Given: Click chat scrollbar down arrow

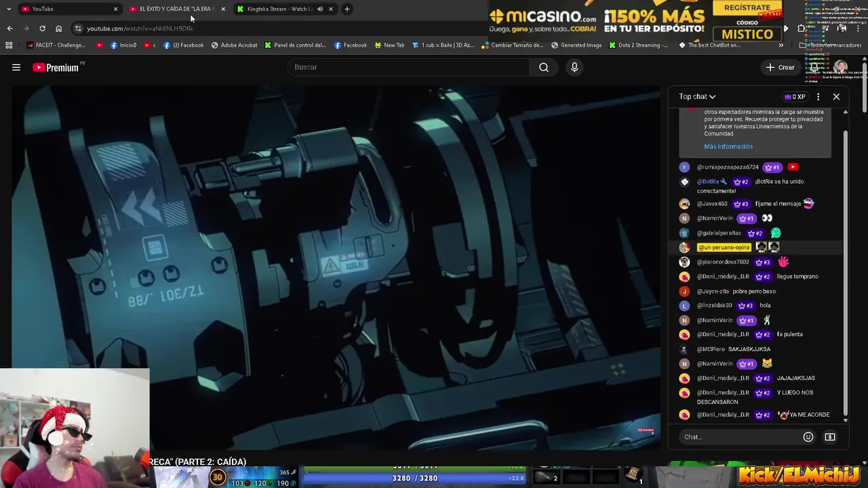Looking at the screenshot, I should click(x=845, y=420).
